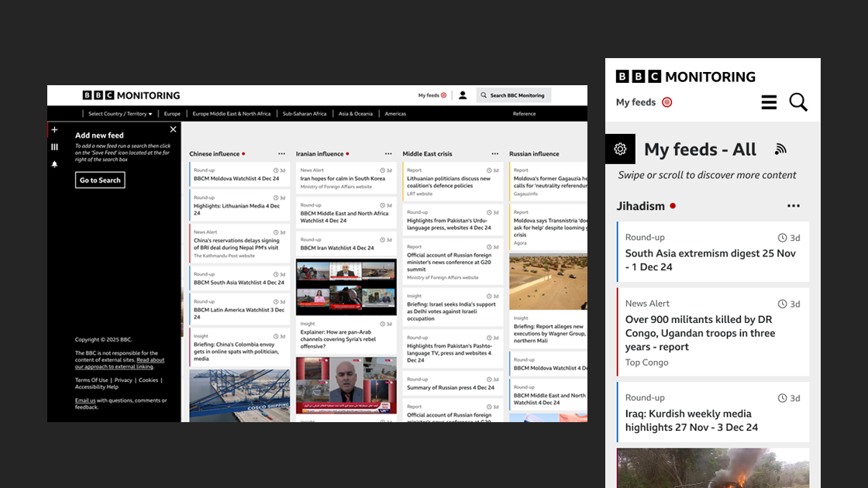Image resolution: width=868 pixels, height=488 pixels.
Task: Click the COSCO shipping port thumbnail
Action: [239, 396]
